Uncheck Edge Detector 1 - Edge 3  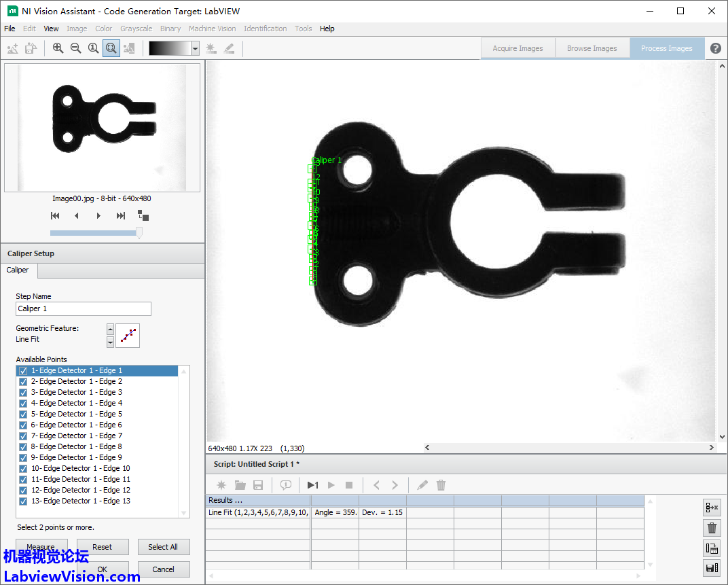tap(23, 393)
